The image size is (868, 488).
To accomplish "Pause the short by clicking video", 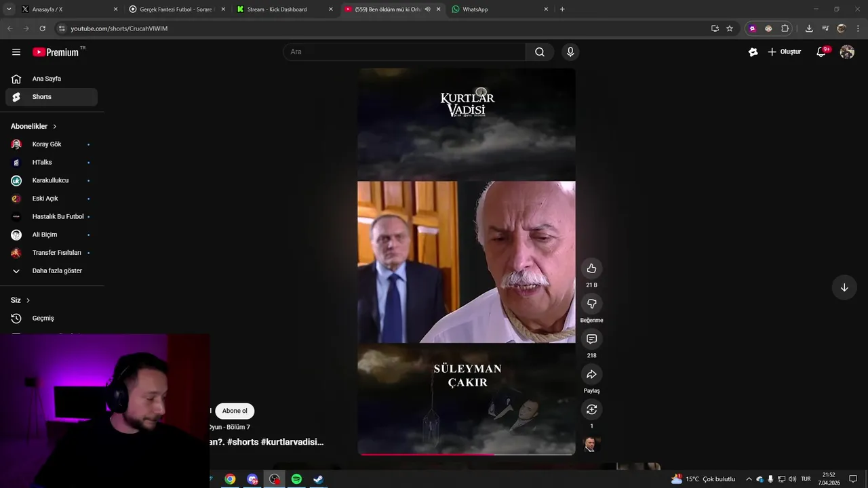I will (467, 262).
